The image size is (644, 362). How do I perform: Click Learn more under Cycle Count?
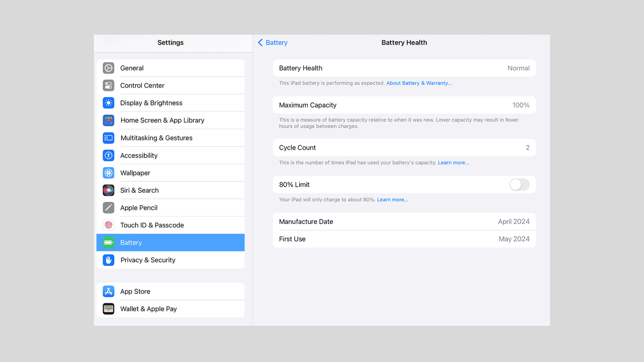coord(453,163)
